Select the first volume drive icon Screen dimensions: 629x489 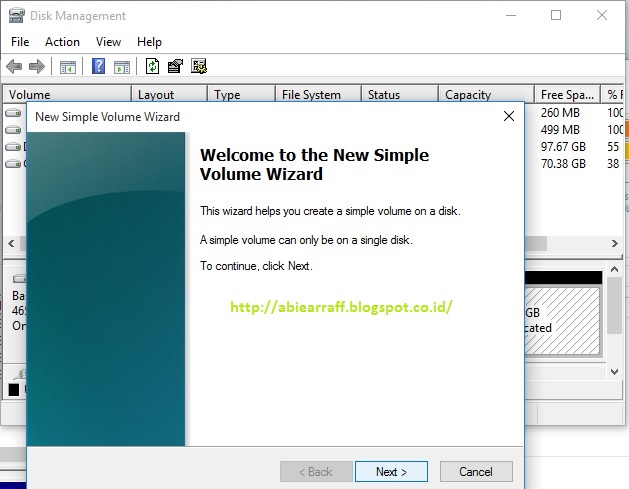pos(13,113)
